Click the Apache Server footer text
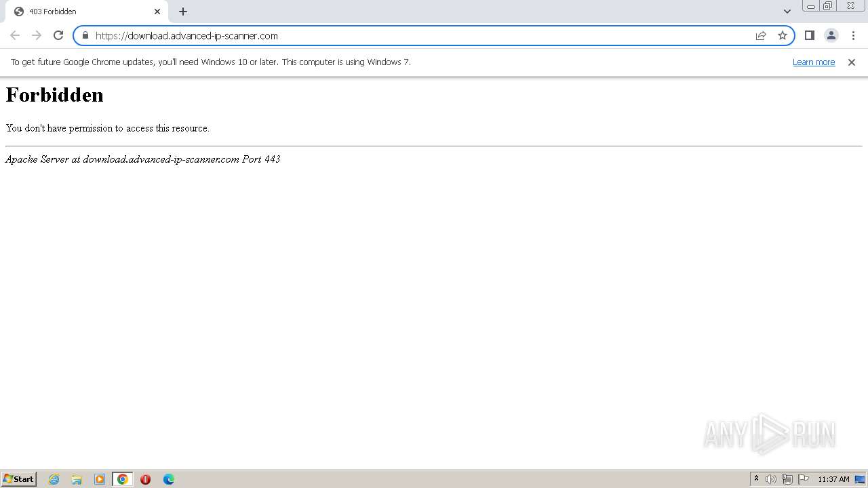This screenshot has width=868, height=488. 142,159
